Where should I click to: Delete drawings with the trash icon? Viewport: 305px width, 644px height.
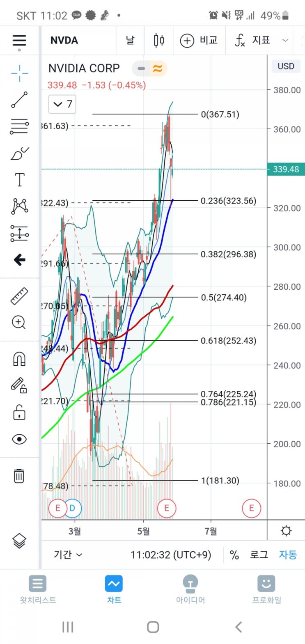pos(19,475)
